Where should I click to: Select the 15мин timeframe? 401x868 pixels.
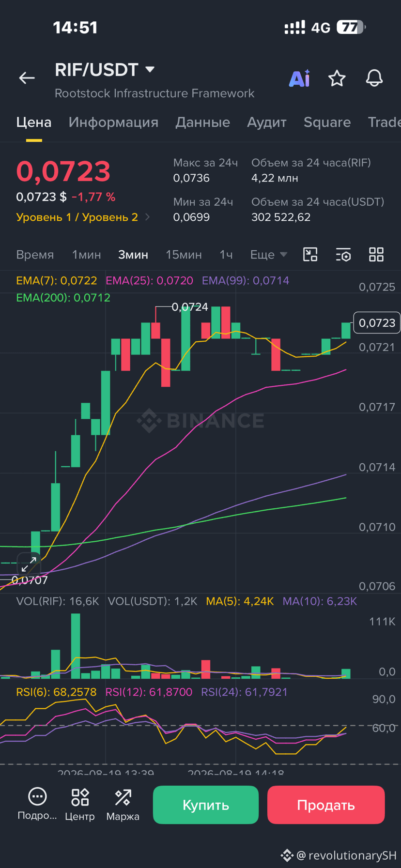click(x=184, y=255)
